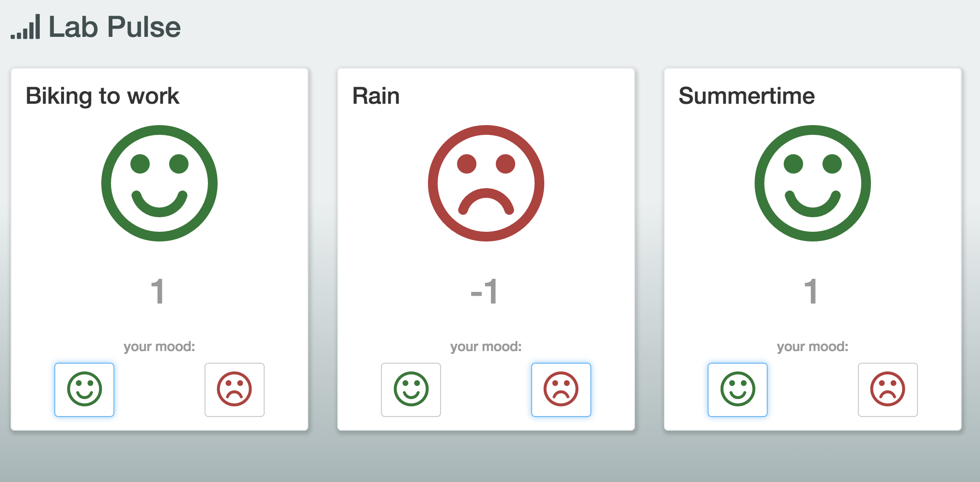
Task: Click the Lab Pulse title text
Action: coord(114,27)
